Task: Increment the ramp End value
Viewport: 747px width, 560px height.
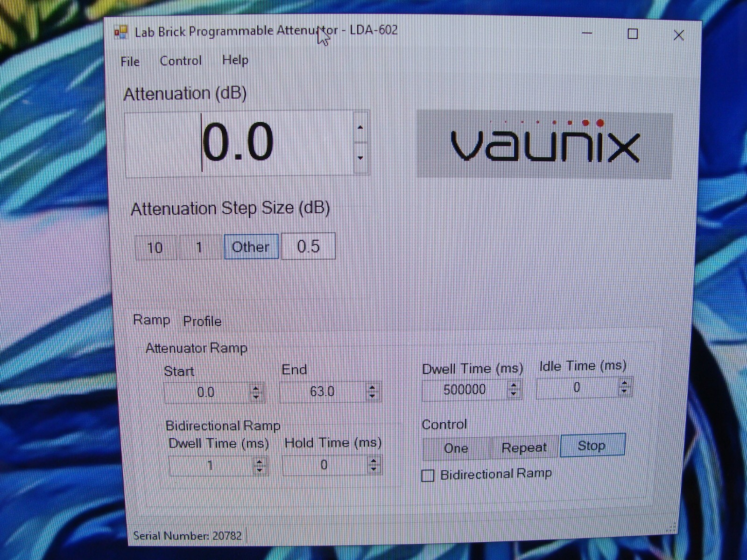Action: click(372, 387)
